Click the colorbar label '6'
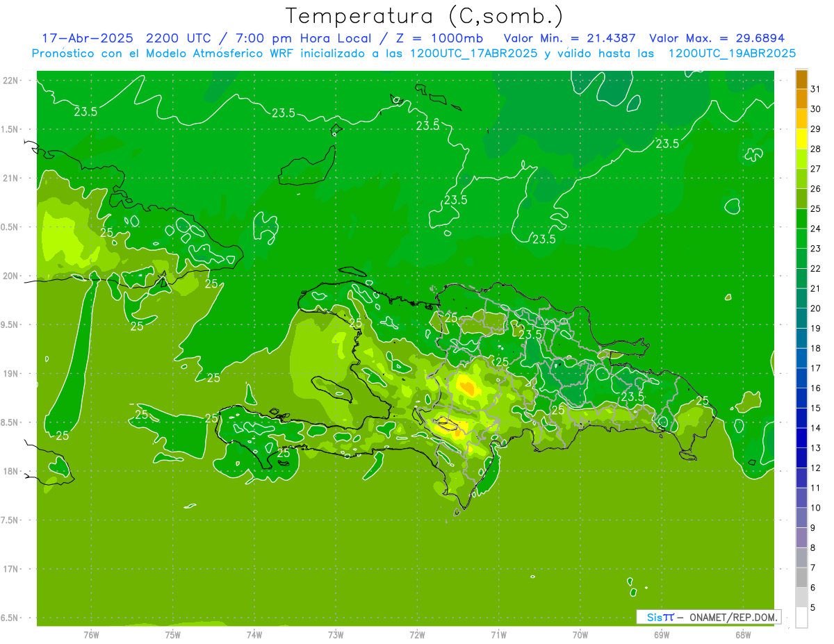The width and height of the screenshot is (834, 644). [813, 588]
